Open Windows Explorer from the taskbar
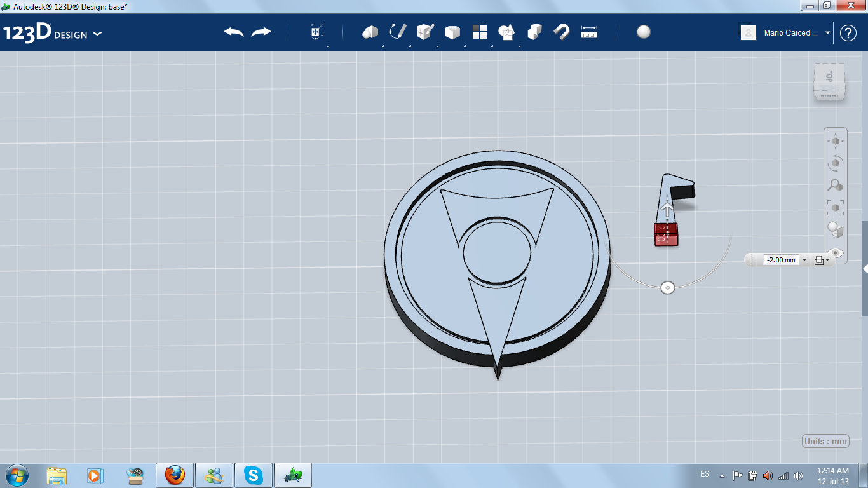 click(57, 475)
